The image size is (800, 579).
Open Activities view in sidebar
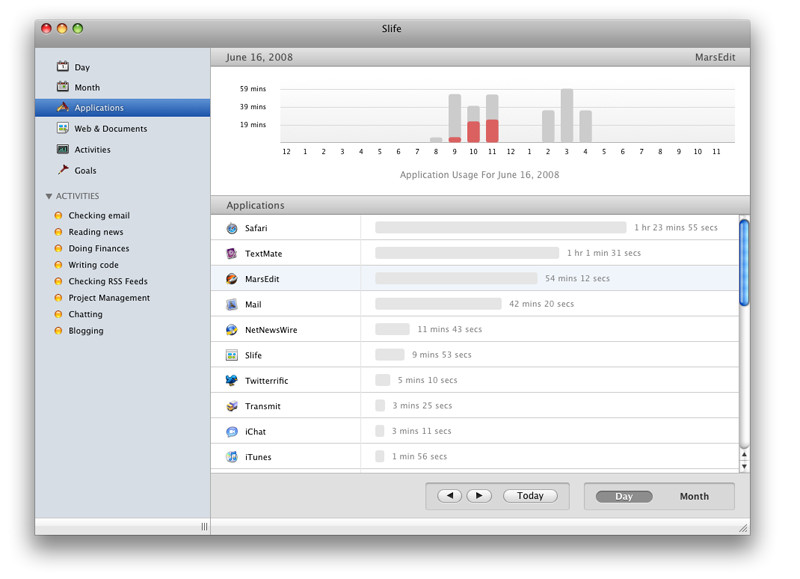pos(92,149)
